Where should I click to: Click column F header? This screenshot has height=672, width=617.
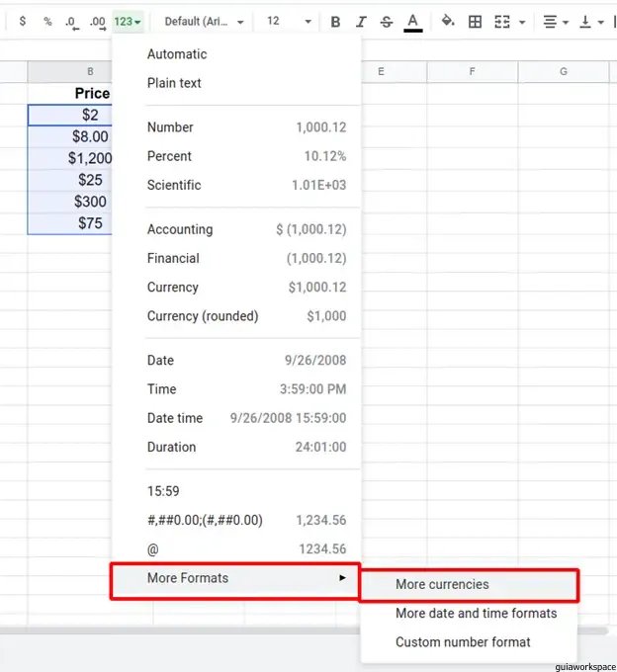click(x=472, y=71)
